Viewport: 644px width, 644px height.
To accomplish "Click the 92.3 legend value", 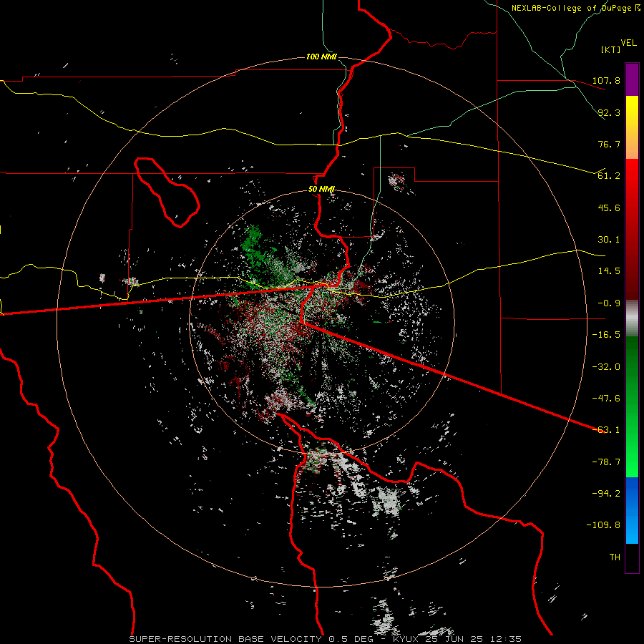I will 609,112.
